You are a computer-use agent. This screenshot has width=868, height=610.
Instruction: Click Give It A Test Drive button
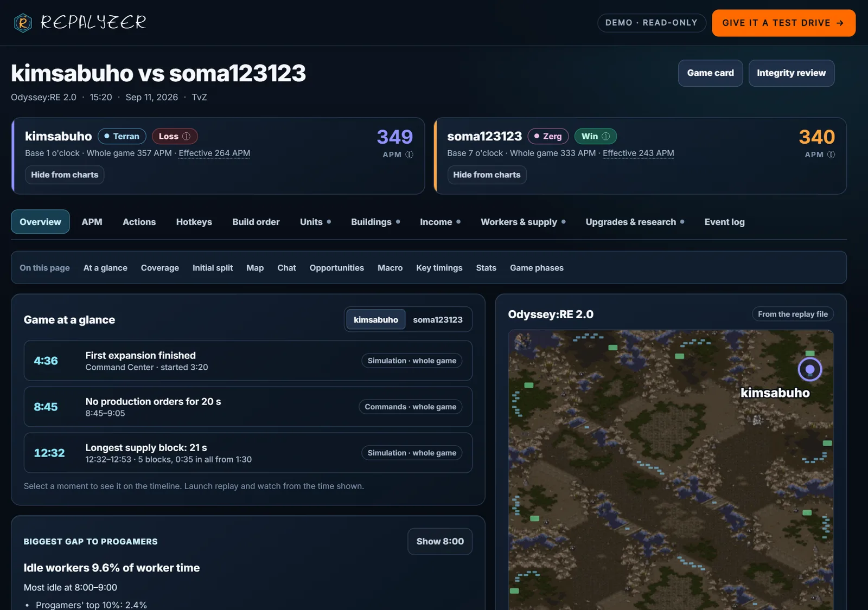(x=783, y=23)
